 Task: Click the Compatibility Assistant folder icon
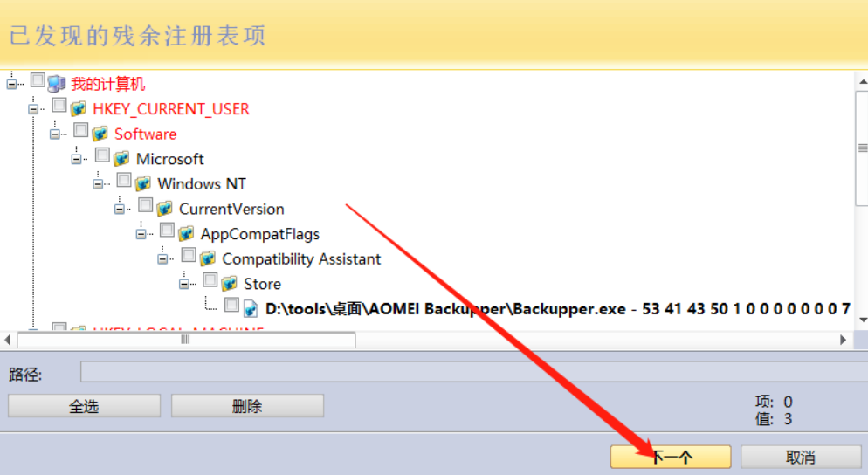click(x=208, y=258)
